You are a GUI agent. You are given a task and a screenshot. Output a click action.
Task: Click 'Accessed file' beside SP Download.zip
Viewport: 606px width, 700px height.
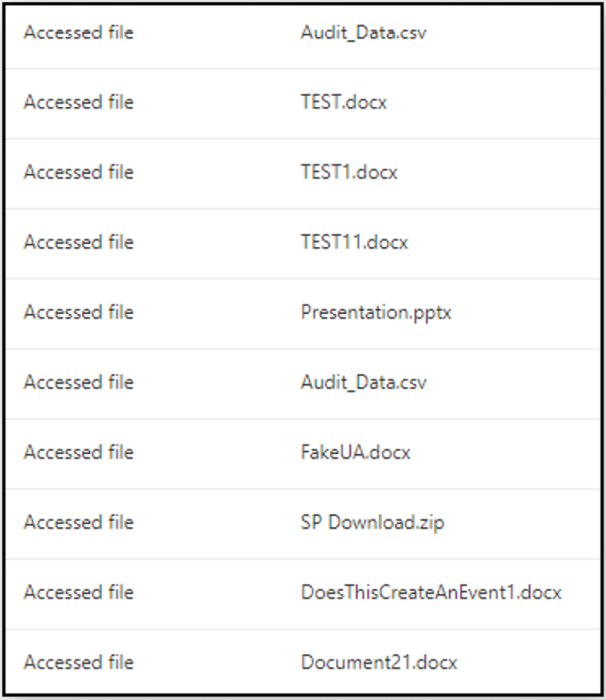[79, 521]
